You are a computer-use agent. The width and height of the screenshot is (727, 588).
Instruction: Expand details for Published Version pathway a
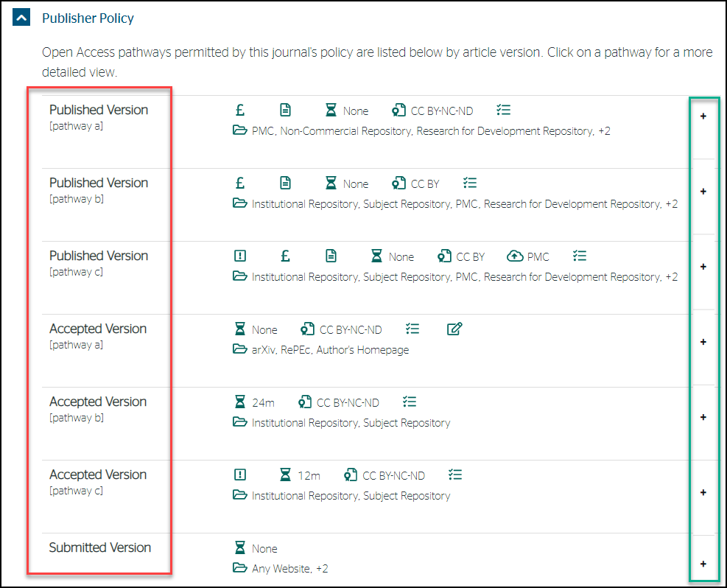pos(703,116)
